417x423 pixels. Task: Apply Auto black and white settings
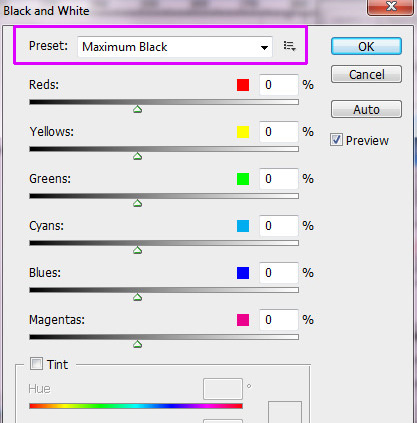tap(366, 109)
